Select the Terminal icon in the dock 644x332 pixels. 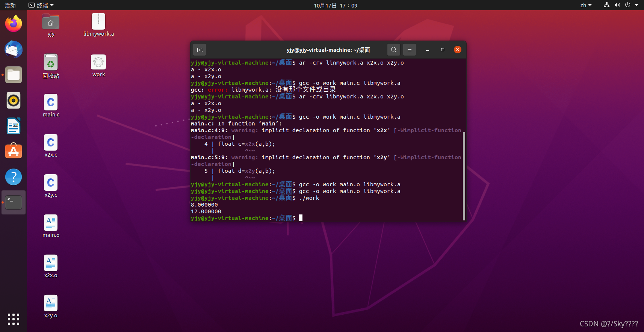pyautogui.click(x=14, y=202)
